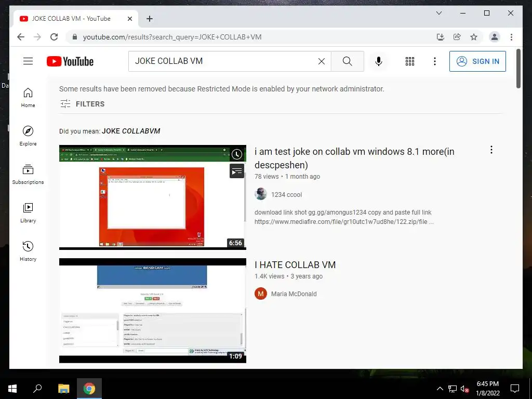Open action menu for windows 8.1 video
The image size is (532, 399).
point(491,150)
